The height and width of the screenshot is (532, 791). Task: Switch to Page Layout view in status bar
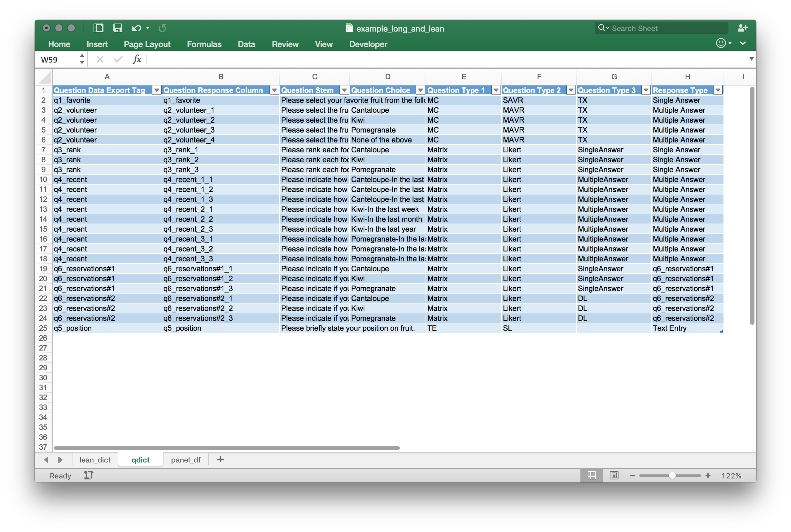point(614,475)
